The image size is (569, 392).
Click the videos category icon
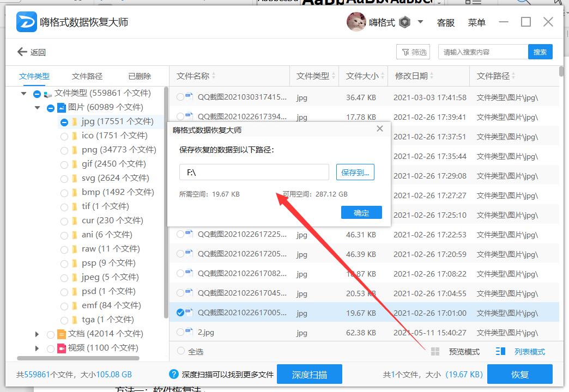coord(62,348)
